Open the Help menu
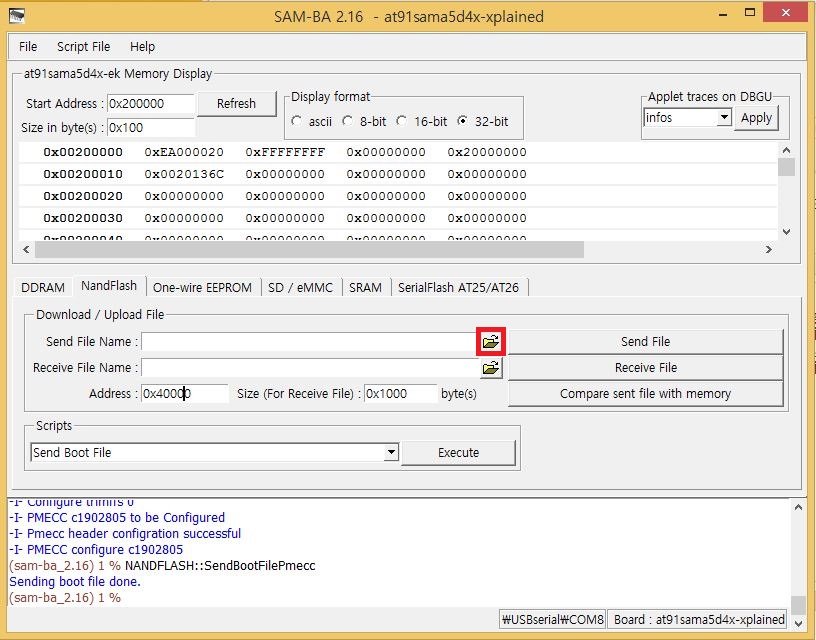816x640 pixels. pos(143,46)
